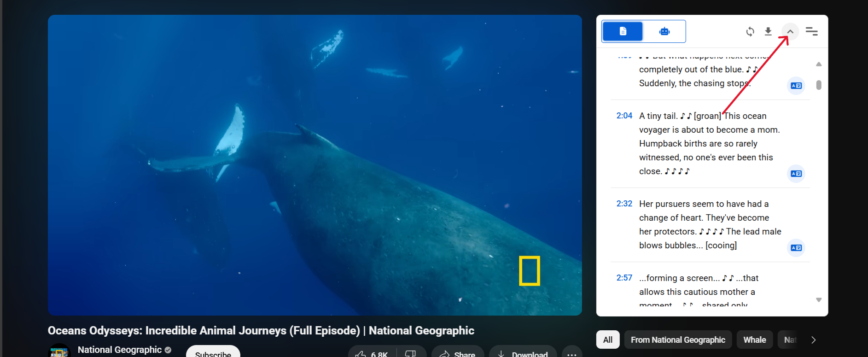
Task: Translate the 'Suddenly, the chasing stops' segment
Action: coord(796,86)
